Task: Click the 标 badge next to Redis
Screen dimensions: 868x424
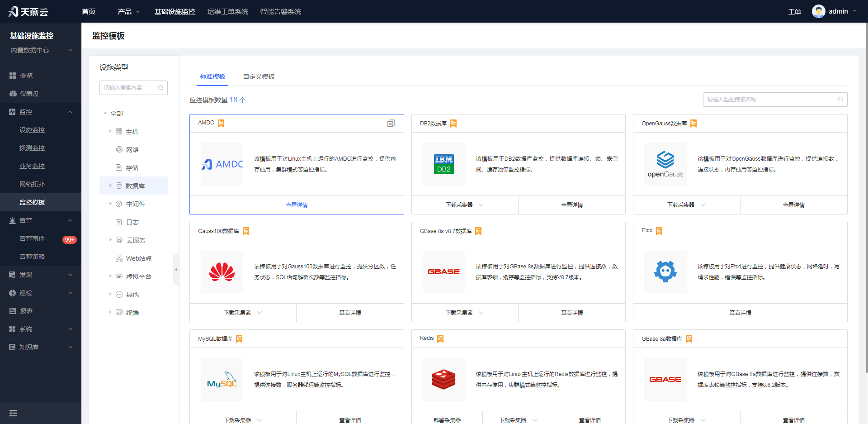Action: pos(440,338)
